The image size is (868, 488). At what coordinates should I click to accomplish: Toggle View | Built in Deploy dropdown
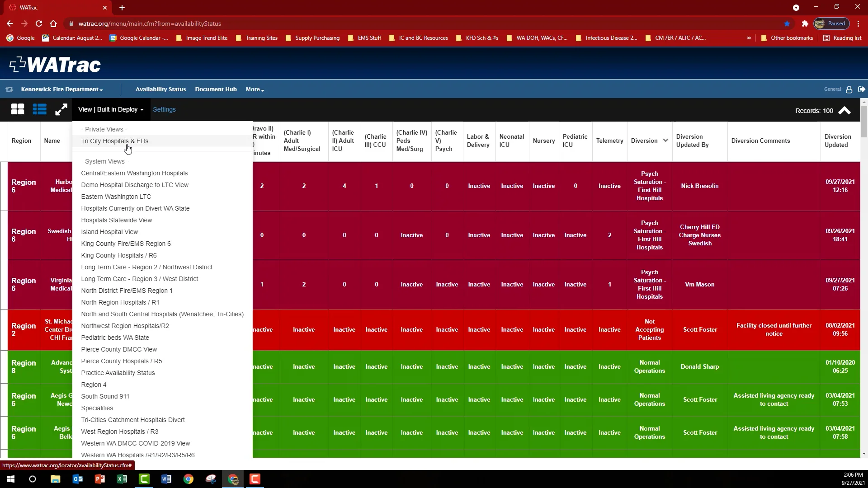110,109
